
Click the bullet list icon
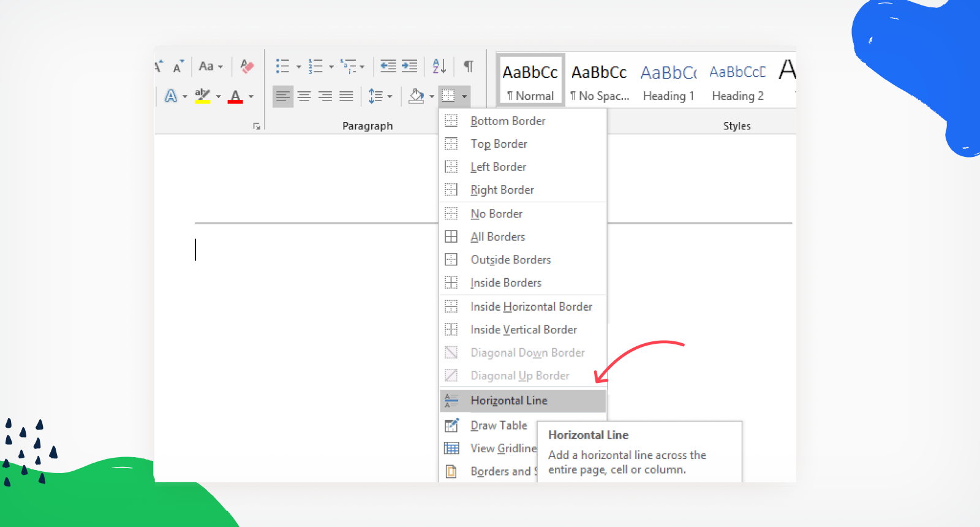coord(282,66)
